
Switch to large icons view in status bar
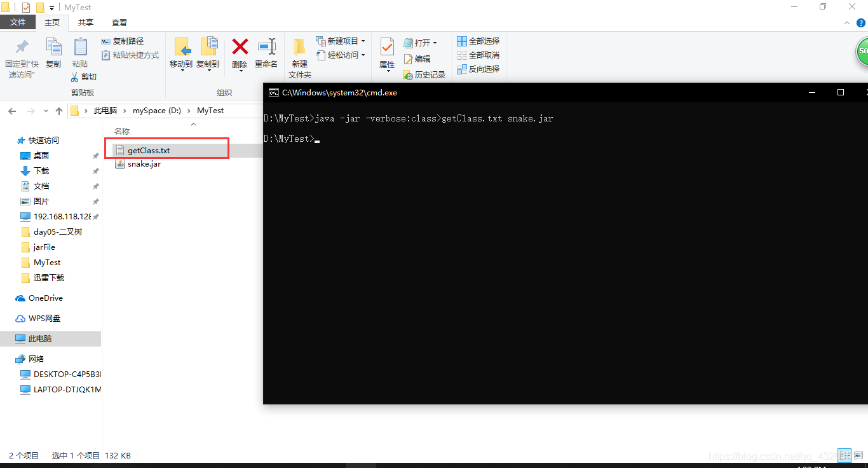pos(859,455)
